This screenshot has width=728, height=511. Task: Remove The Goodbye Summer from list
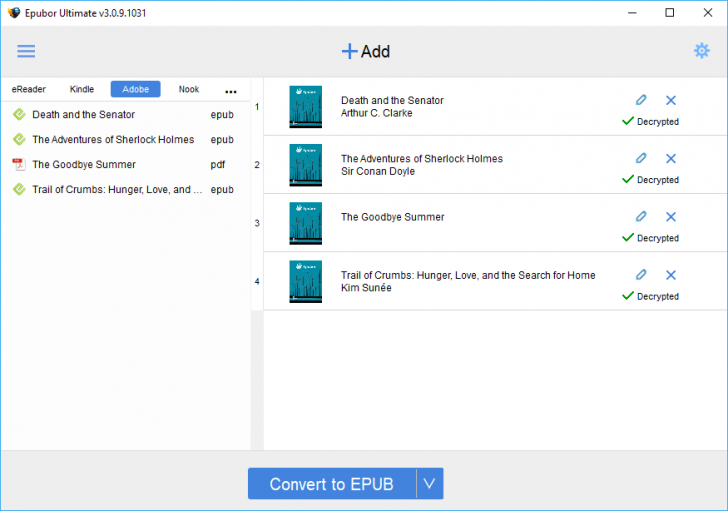(670, 216)
